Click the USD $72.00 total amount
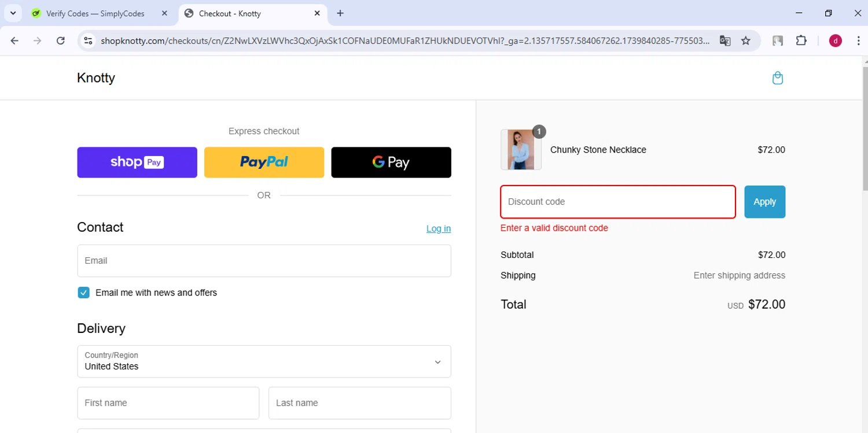Viewport: 868px width, 433px height. point(756,305)
